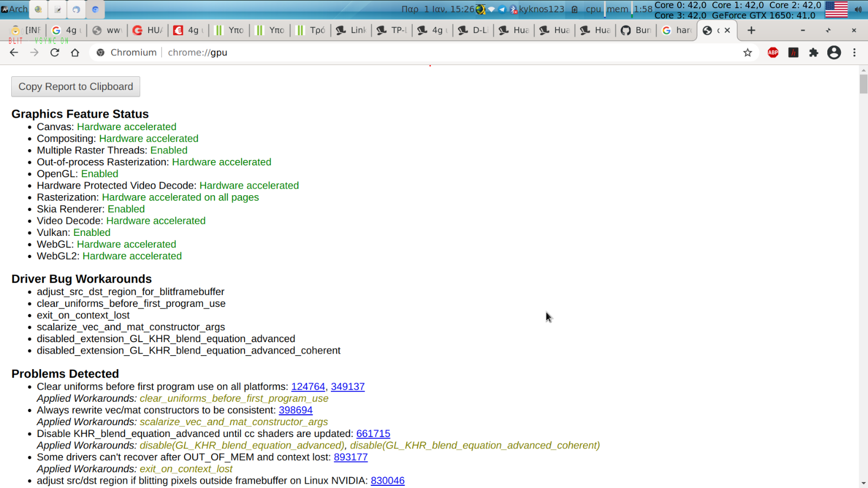Open the Telegram tray icon
The image size is (868, 488).
coord(502,9)
